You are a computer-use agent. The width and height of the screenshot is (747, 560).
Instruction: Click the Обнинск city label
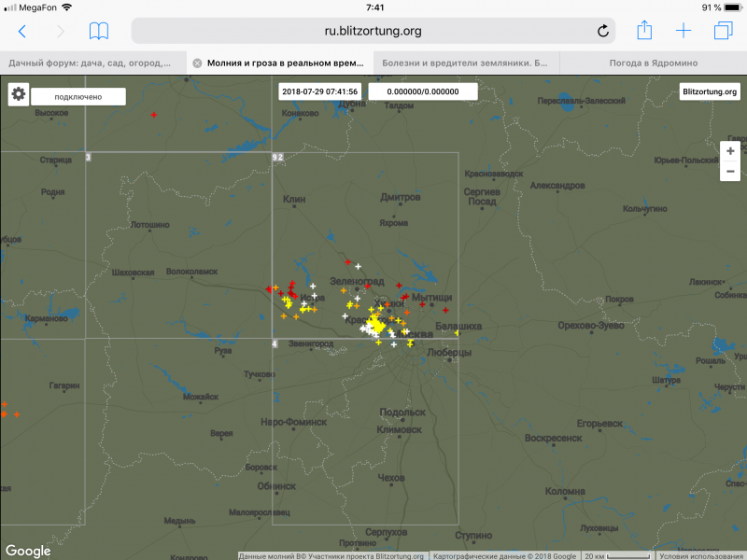coord(276,486)
